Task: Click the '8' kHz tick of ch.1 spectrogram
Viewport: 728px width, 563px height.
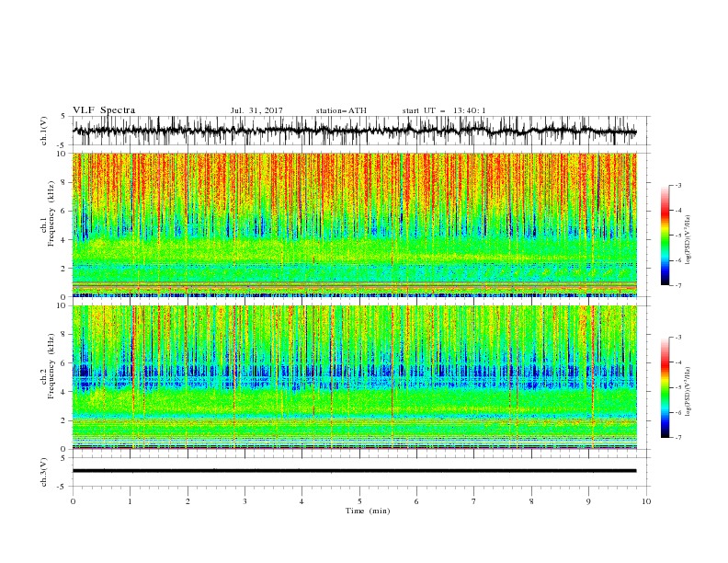Action: 64,182
